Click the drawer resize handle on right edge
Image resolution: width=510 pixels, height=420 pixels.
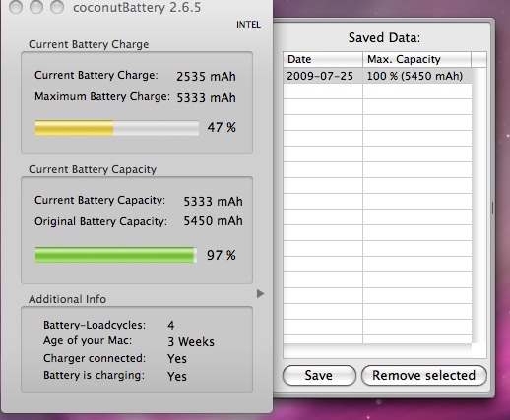(492, 208)
